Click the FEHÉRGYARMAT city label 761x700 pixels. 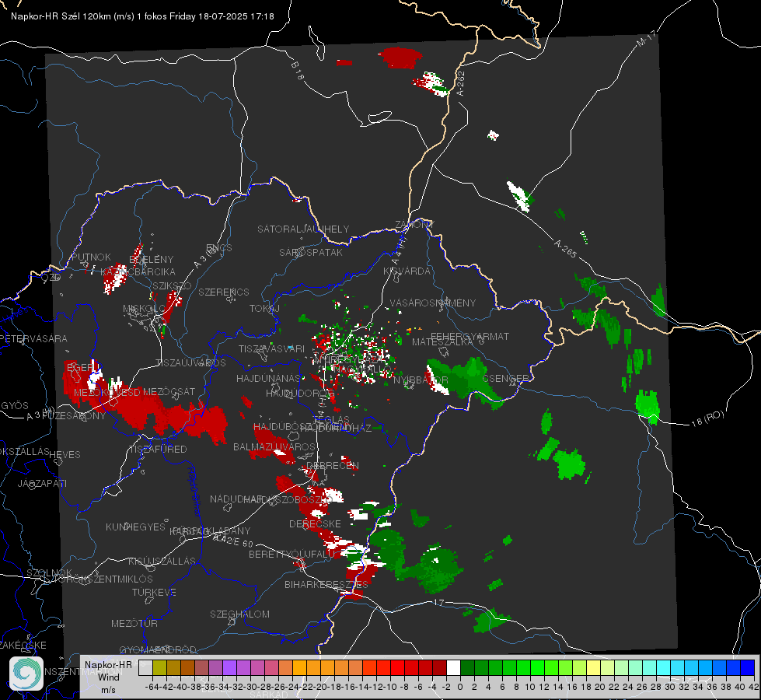[x=470, y=336]
